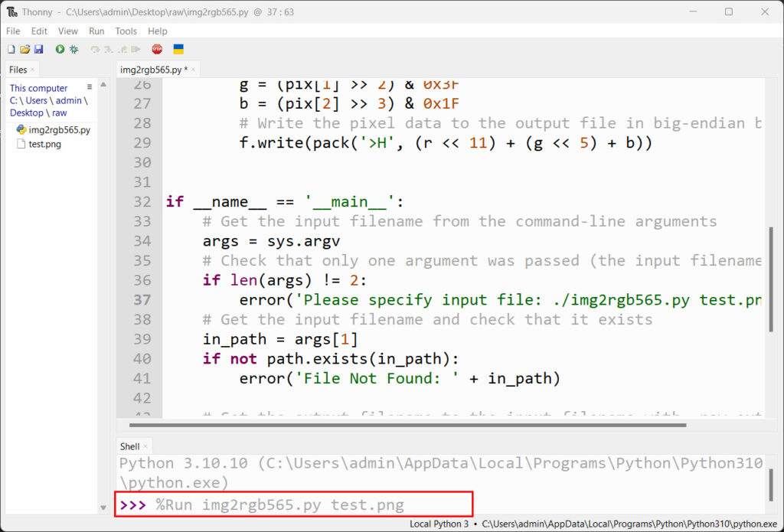Stop the backend with the red STOP icon
784x532 pixels.
(157, 49)
